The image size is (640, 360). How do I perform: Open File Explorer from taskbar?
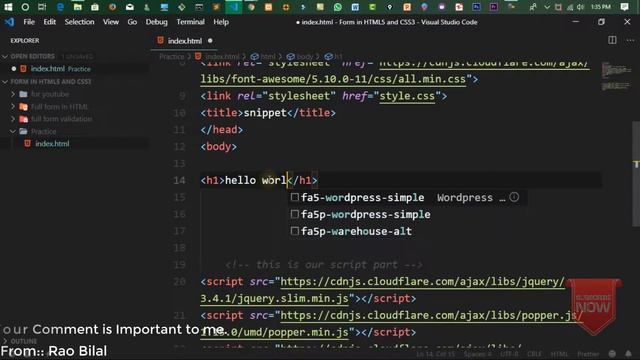click(x=78, y=7)
